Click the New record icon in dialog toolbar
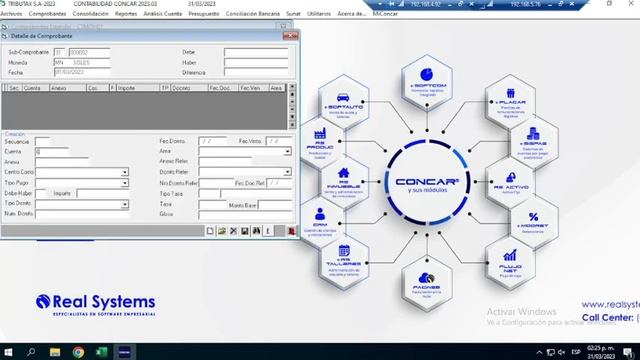Viewport: 640px width, 360px height. [210, 231]
